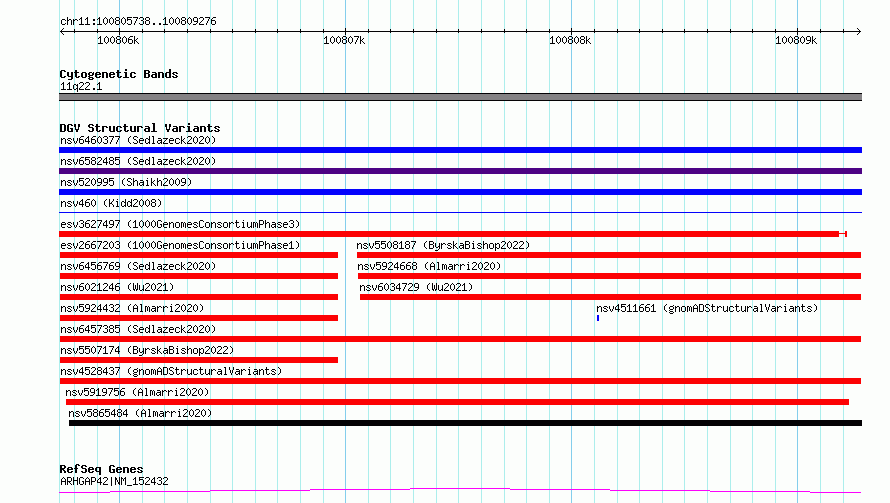Click the blue nsv520995 variant bar
890x503 pixels.
[x=460, y=192]
